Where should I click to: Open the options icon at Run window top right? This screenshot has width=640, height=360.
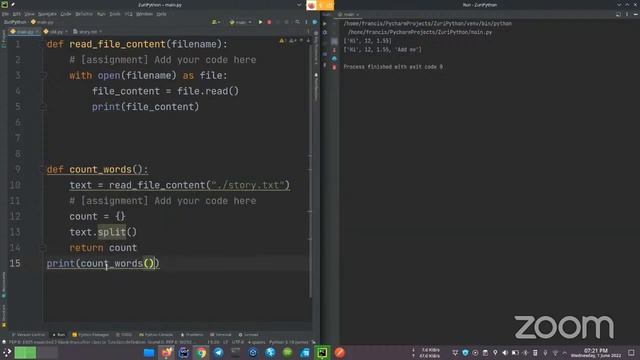tap(627, 14)
